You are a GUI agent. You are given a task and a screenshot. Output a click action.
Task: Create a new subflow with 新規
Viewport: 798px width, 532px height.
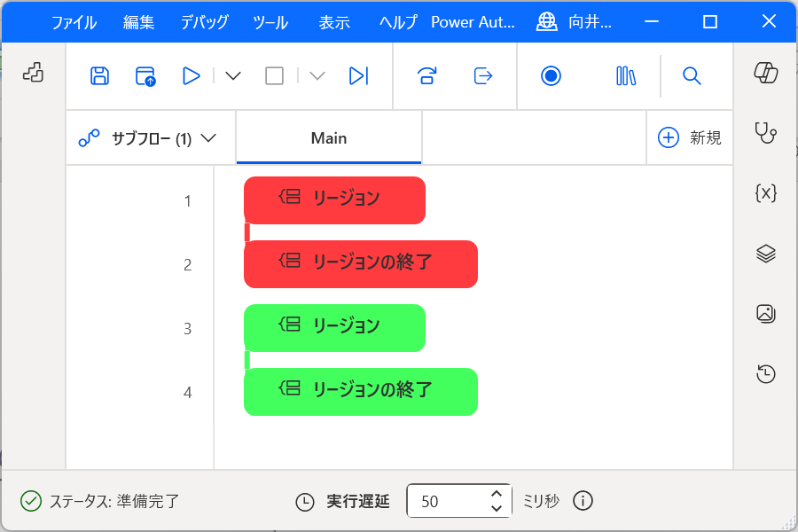(690, 137)
